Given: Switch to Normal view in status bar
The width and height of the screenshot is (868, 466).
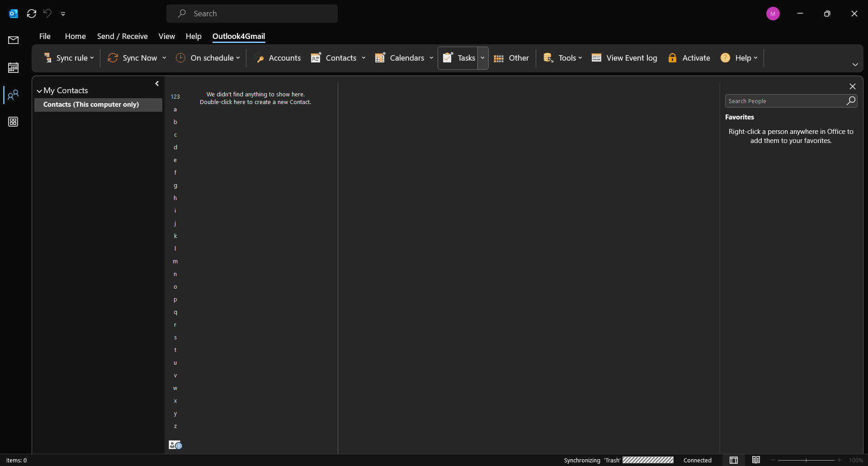Looking at the screenshot, I should point(734,460).
